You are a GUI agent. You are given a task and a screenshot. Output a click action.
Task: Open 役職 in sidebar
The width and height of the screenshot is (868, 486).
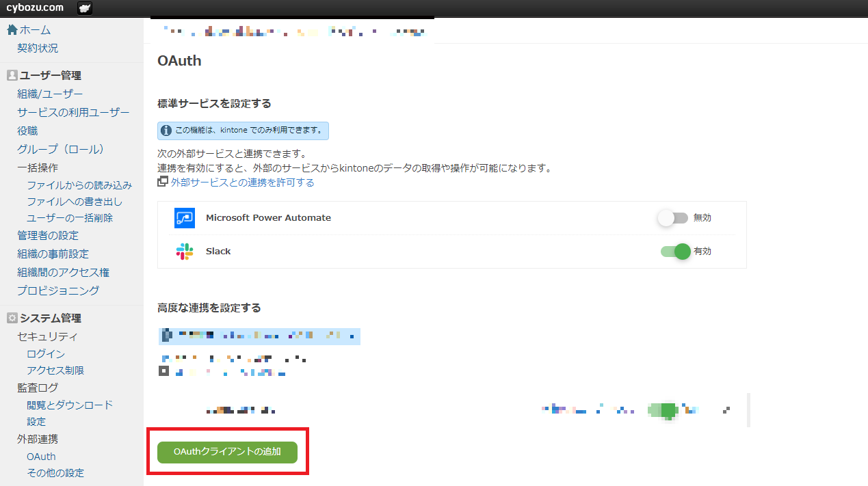point(27,131)
